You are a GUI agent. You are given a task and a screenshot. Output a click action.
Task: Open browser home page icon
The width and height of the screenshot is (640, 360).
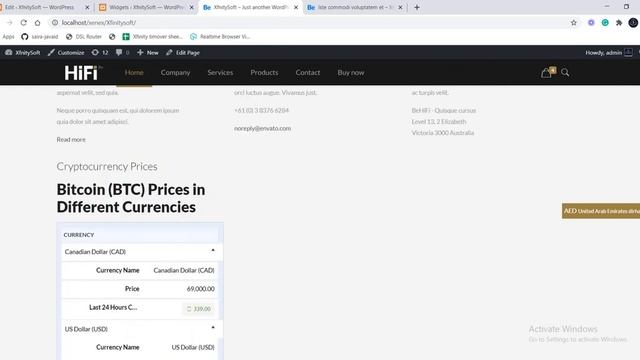pos(38,23)
